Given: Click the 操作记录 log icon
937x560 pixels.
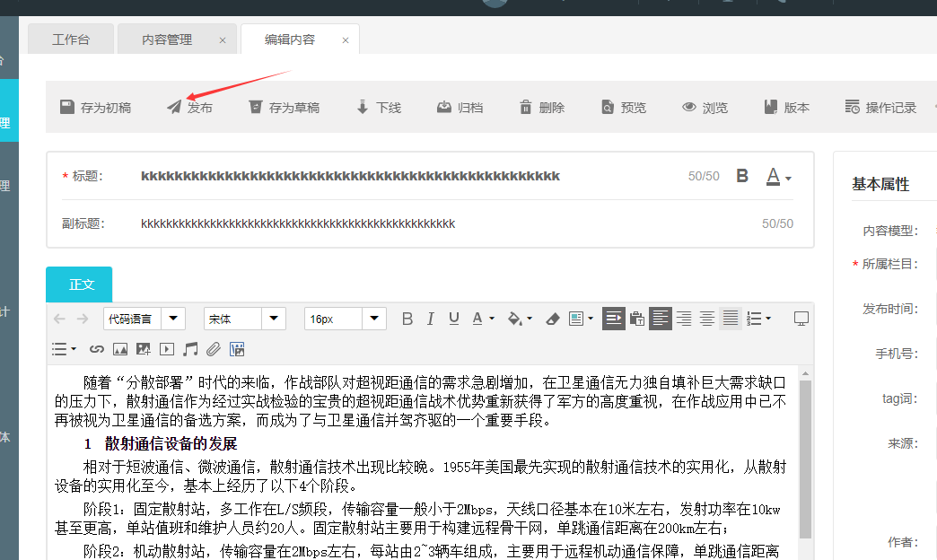Looking at the screenshot, I should [852, 107].
